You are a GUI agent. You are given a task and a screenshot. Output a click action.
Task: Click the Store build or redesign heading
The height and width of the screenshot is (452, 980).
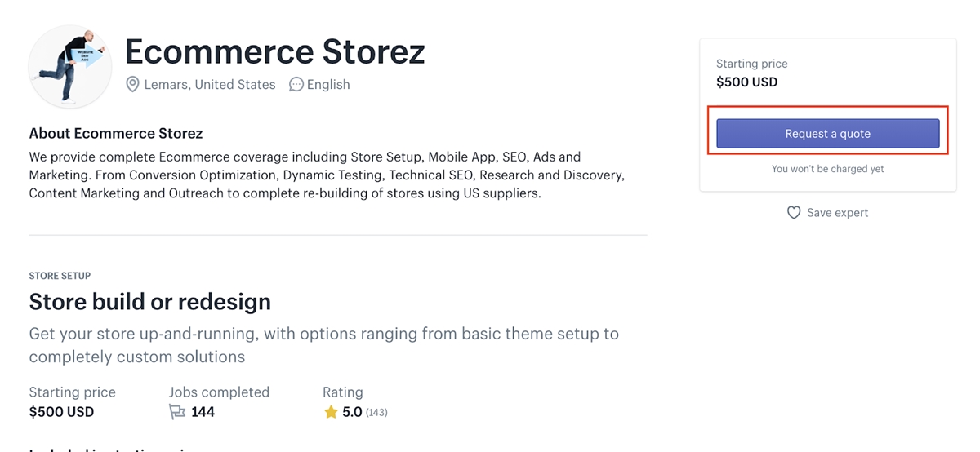point(149,302)
